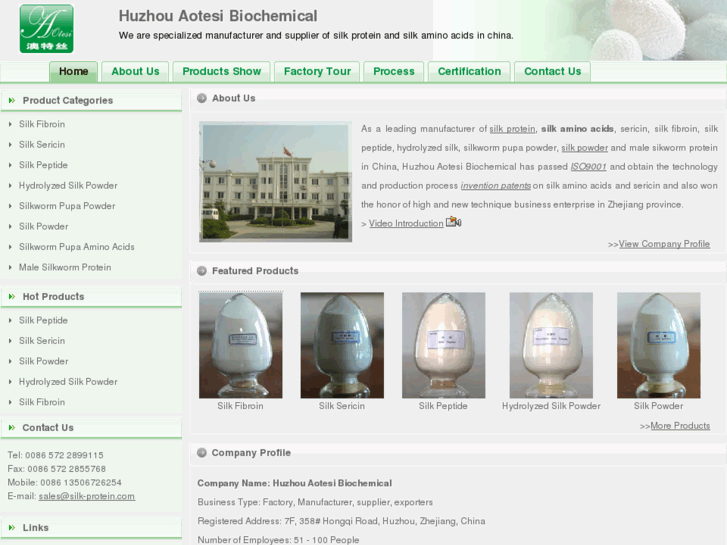Click the Registered Address line
This screenshot has height=545, width=727.
click(341, 521)
